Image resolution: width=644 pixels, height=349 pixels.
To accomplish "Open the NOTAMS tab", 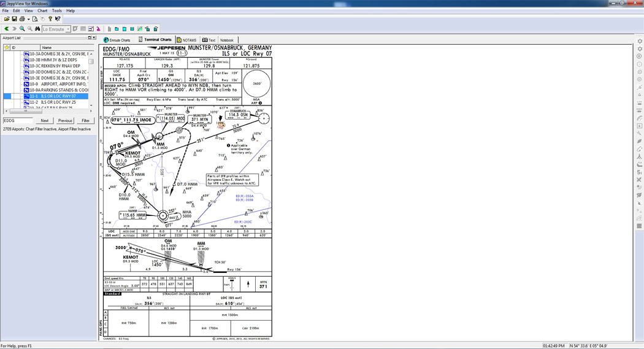I will point(187,40).
